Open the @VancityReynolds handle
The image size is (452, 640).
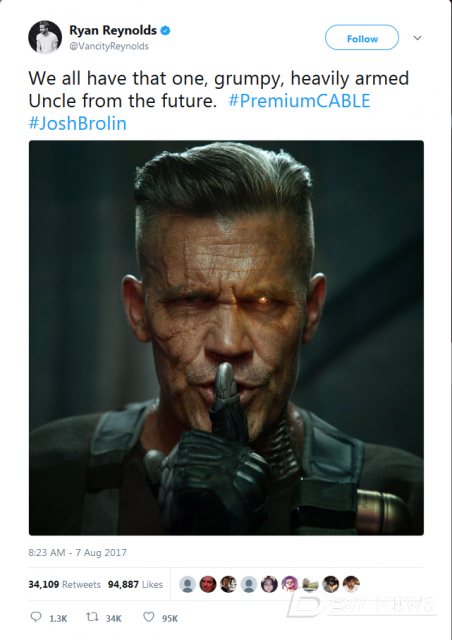109,46
